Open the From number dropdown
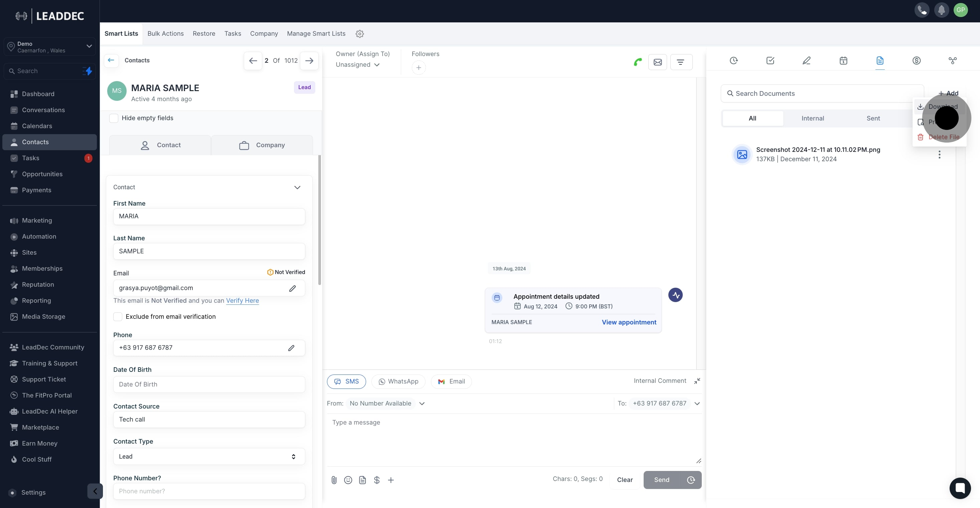 coord(387,404)
